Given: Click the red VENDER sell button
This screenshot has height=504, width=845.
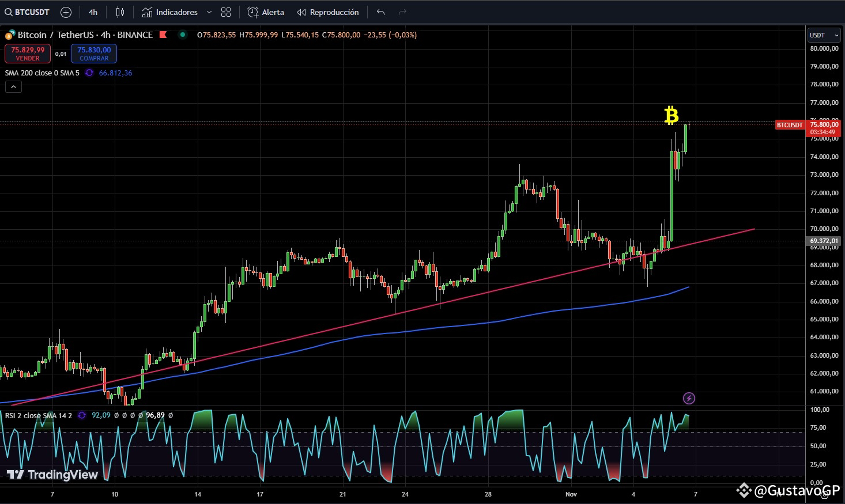Looking at the screenshot, I should coord(28,54).
